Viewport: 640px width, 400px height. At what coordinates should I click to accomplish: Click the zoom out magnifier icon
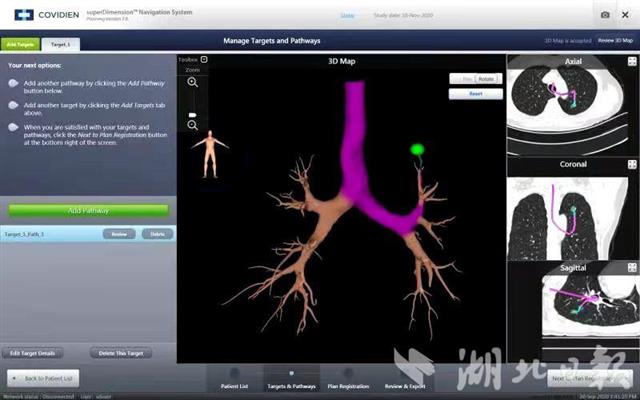click(192, 126)
